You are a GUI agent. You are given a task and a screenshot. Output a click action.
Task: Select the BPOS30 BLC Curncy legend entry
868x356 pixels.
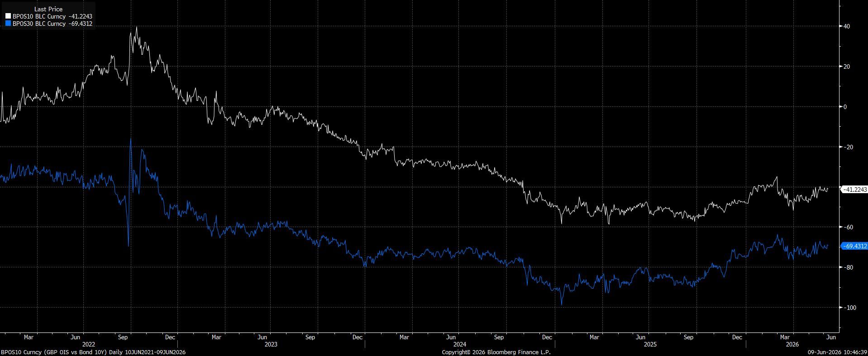point(49,24)
